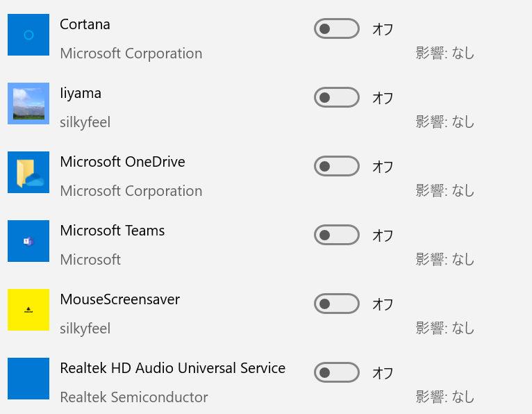Click the Cortana app icon
532x414 pixels.
(x=28, y=35)
